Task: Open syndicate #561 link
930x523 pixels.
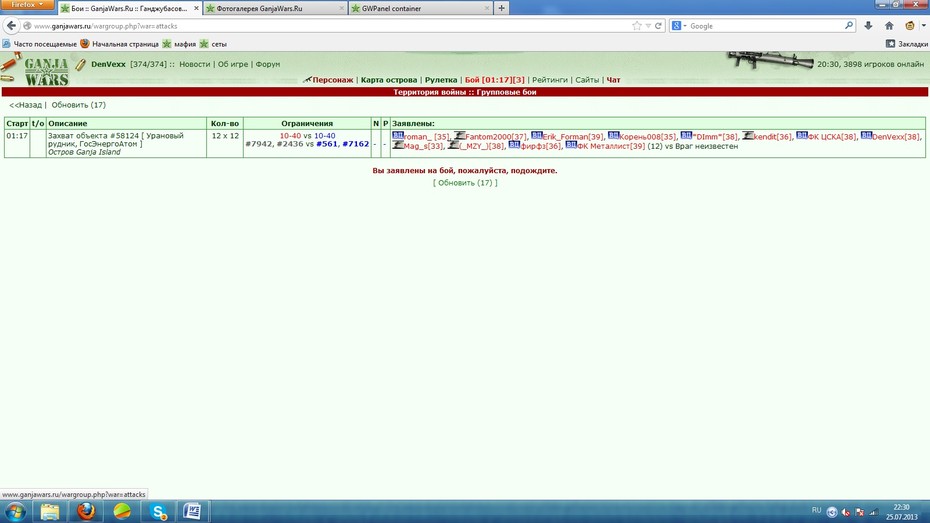Action: (x=327, y=144)
